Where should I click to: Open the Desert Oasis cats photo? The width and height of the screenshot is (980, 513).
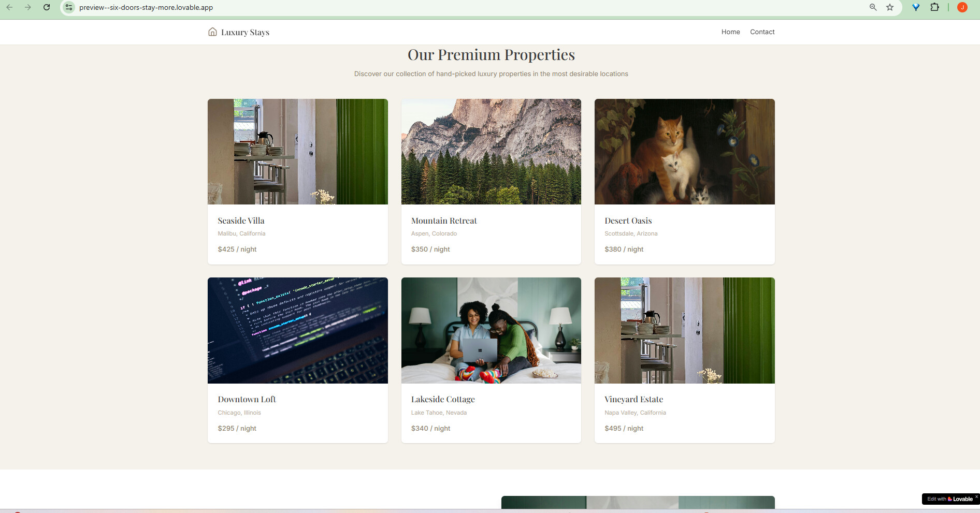coord(685,152)
